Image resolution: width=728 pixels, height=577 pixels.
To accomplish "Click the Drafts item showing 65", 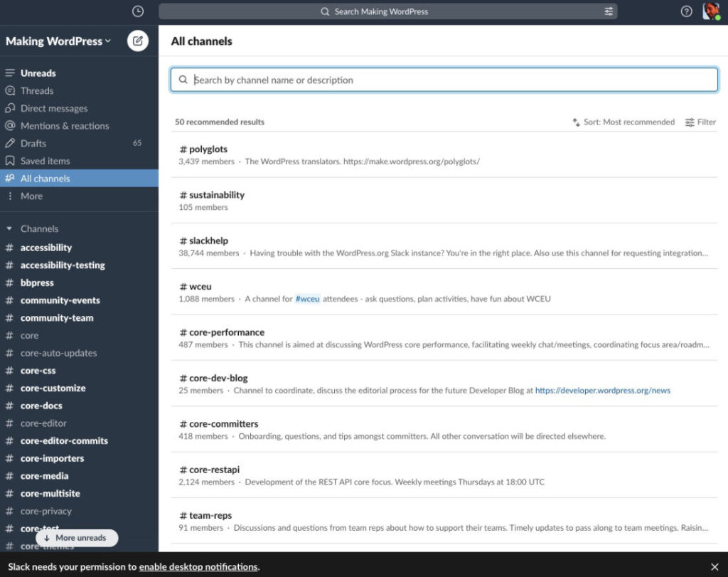I will (x=34, y=143).
